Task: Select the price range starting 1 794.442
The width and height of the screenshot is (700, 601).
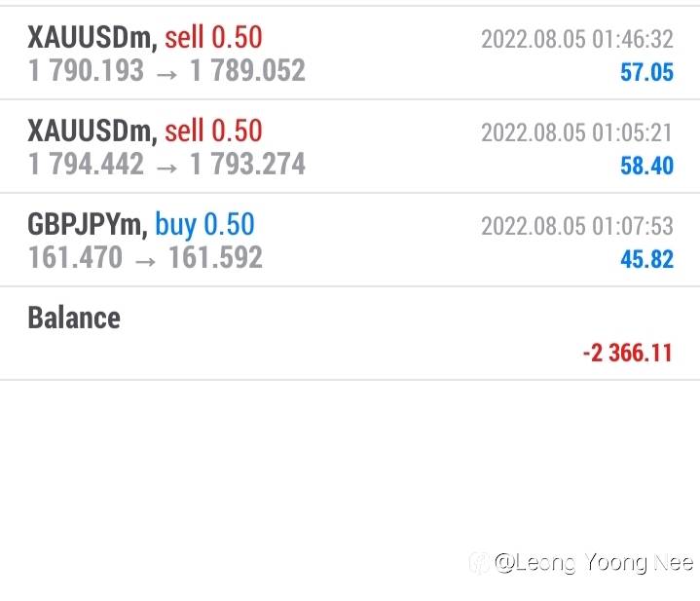Action: click(x=166, y=164)
